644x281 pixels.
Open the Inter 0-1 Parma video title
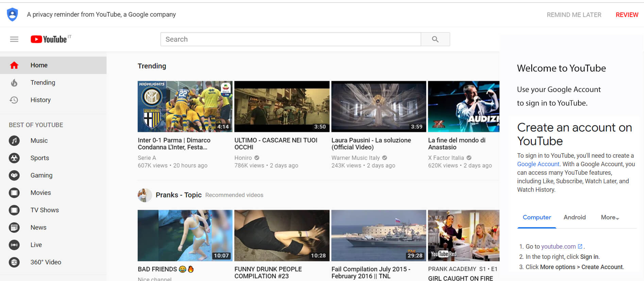pyautogui.click(x=174, y=144)
